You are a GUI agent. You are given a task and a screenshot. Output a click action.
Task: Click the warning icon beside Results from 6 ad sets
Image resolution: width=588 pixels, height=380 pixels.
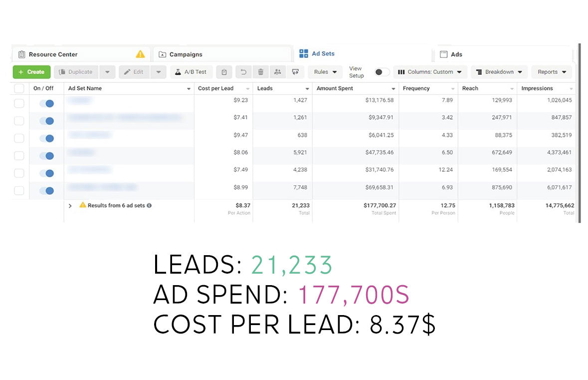pos(83,205)
